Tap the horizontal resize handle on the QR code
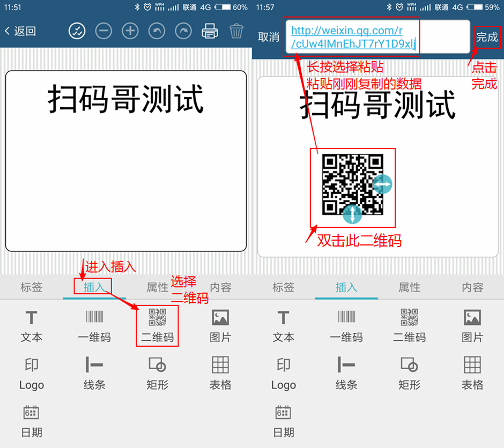The height and width of the screenshot is (448, 504). click(x=382, y=184)
